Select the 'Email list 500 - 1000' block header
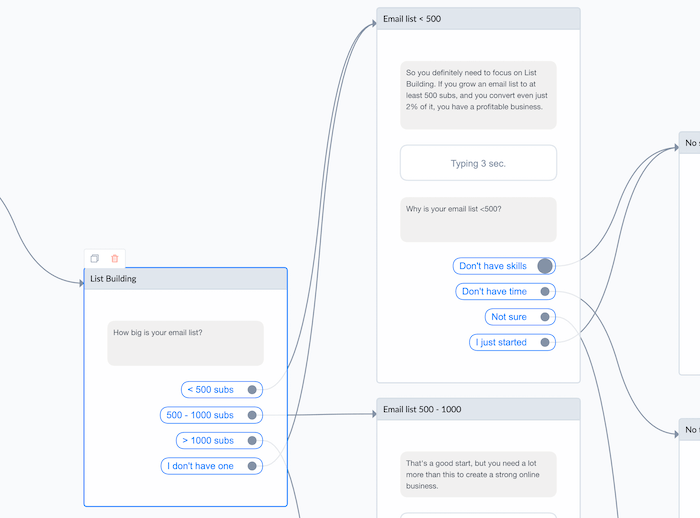 [x=478, y=409]
